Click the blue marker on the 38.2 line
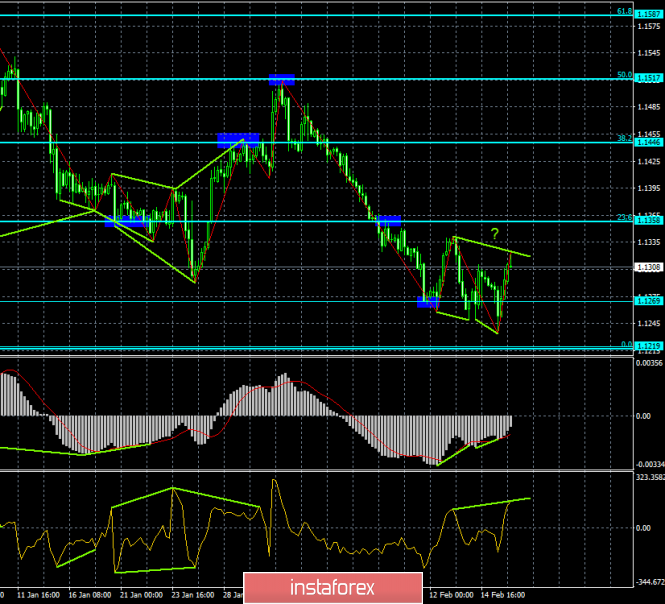The width and height of the screenshot is (665, 604). point(239,139)
